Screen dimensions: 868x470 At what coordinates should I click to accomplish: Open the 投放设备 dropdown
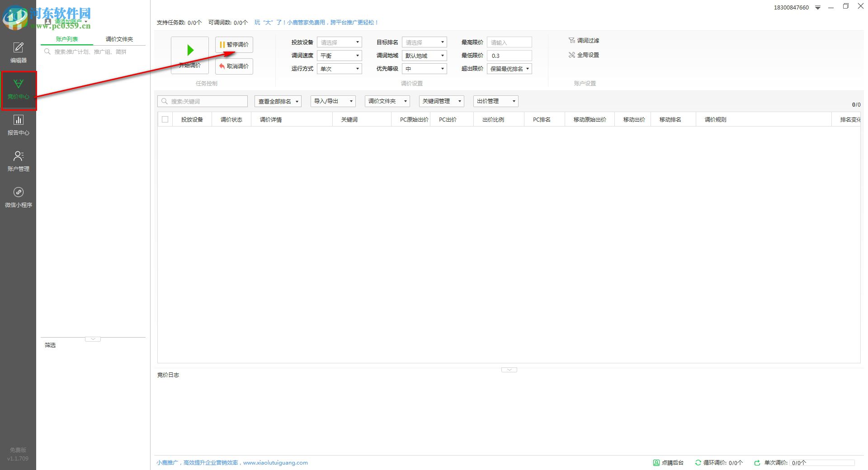340,42
